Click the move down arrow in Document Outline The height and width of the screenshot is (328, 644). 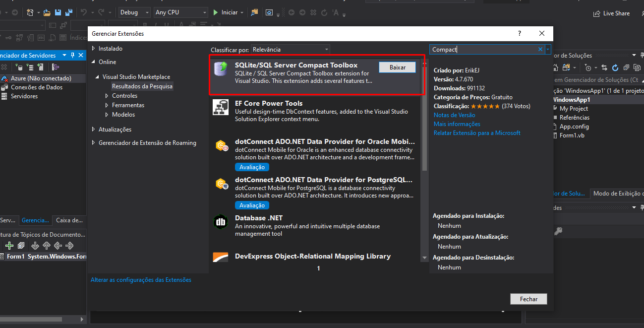(x=35, y=246)
